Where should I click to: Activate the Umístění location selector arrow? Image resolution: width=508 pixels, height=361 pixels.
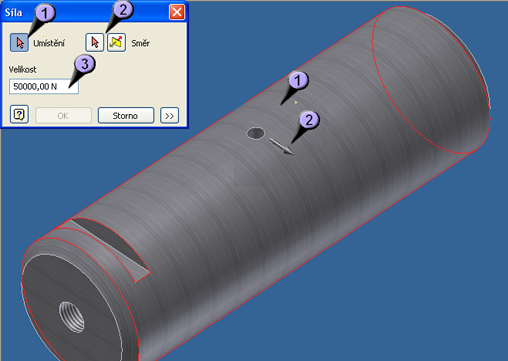point(19,43)
